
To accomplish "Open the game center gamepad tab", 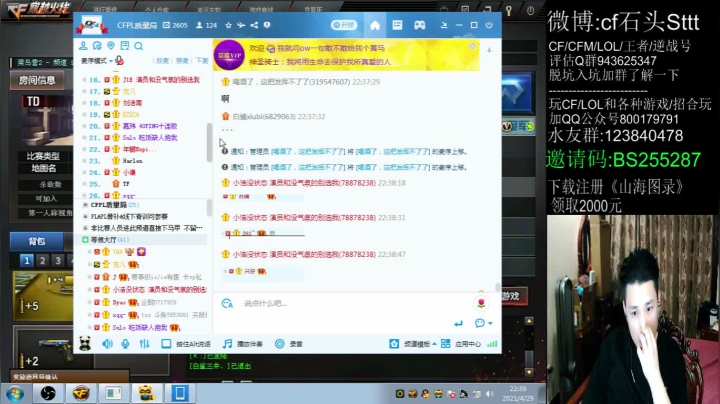I will coord(420,25).
